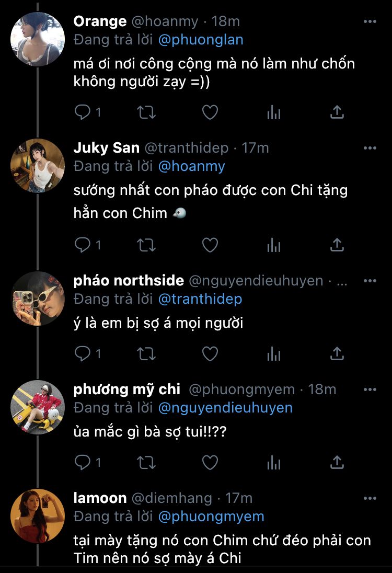
Task: Open more options on Juky San's tweet
Action: (370, 148)
